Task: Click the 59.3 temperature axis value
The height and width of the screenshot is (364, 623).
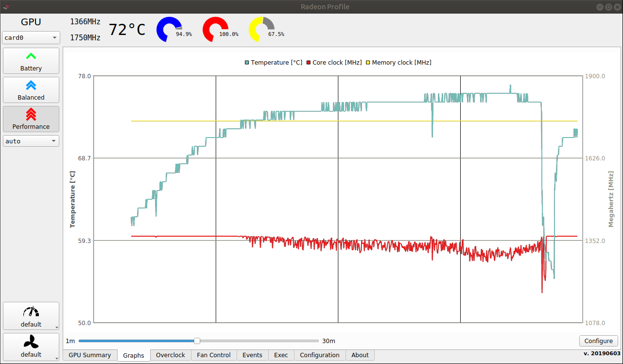Action: [84, 241]
